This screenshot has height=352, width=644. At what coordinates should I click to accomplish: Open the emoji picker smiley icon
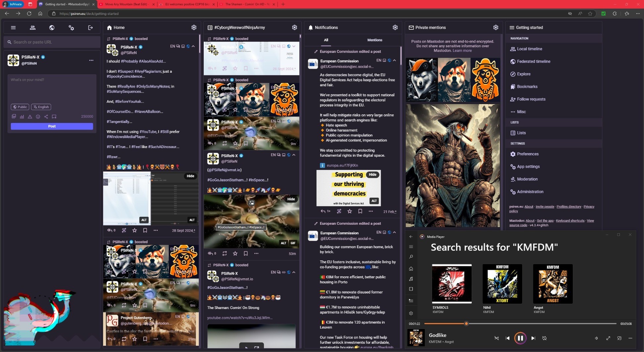point(38,116)
